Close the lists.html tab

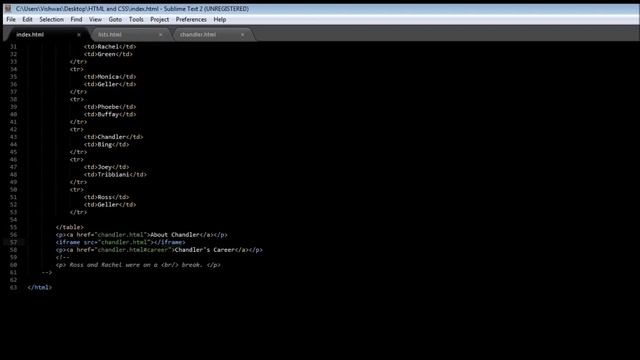click(160, 35)
